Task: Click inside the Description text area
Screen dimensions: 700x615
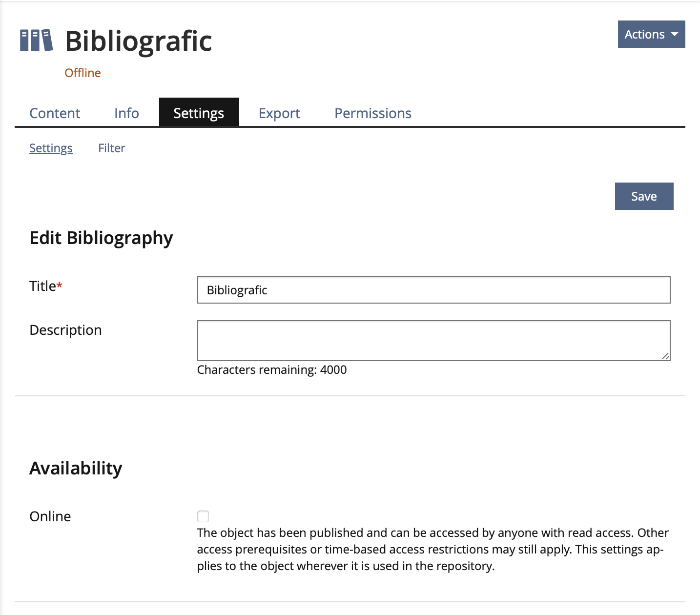Action: pos(432,341)
